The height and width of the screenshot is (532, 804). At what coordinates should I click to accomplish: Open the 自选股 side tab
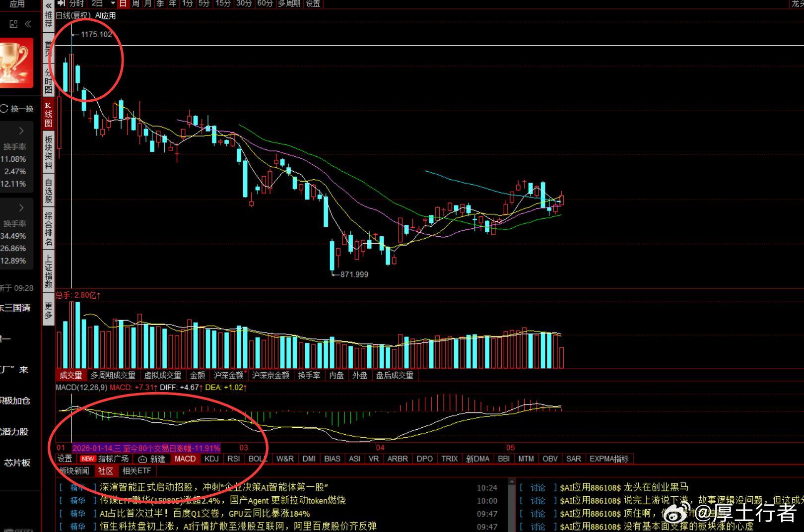coord(49,192)
